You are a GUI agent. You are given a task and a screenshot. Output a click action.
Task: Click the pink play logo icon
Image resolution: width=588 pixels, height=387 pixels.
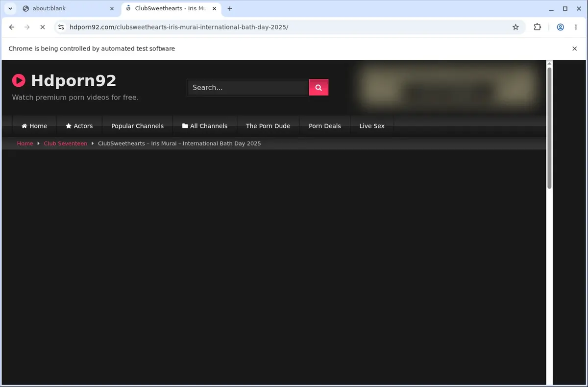[19, 80]
